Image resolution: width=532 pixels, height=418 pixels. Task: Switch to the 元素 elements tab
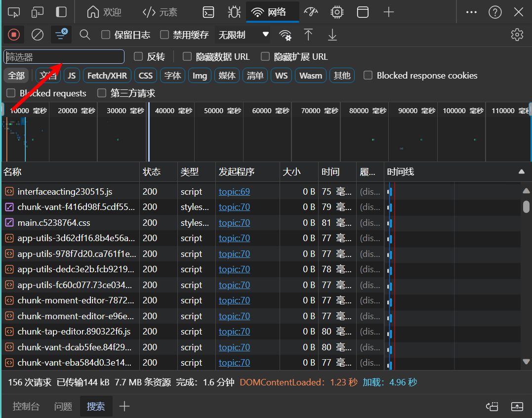tap(160, 12)
